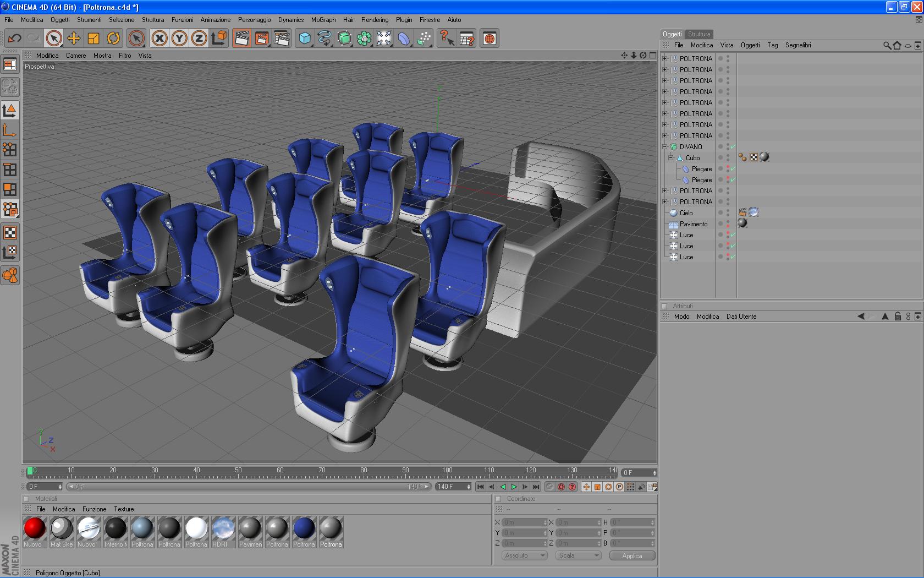Toggle visibility dots of the Cielo object
924x578 pixels.
pyautogui.click(x=728, y=213)
